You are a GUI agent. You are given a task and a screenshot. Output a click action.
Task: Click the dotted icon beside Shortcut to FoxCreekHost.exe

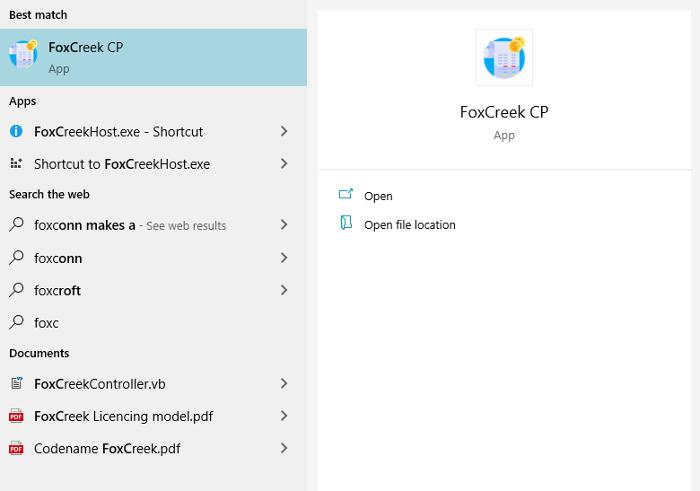[16, 163]
